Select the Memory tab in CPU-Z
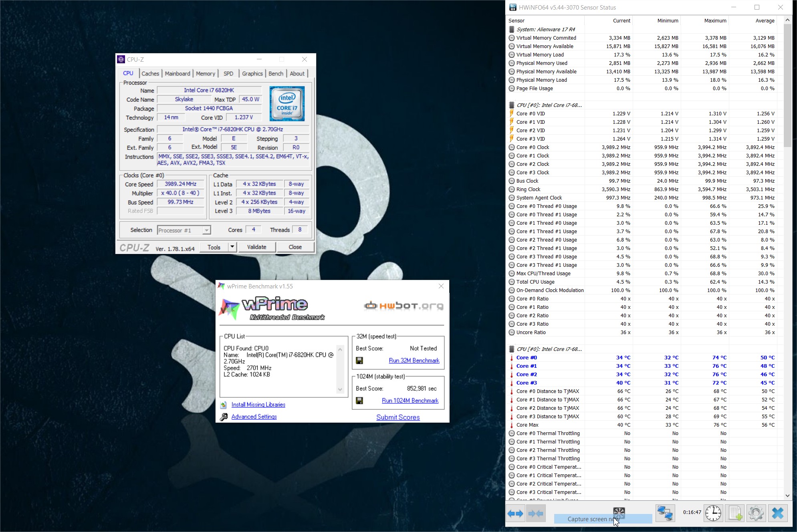This screenshot has width=797, height=532. (x=206, y=74)
